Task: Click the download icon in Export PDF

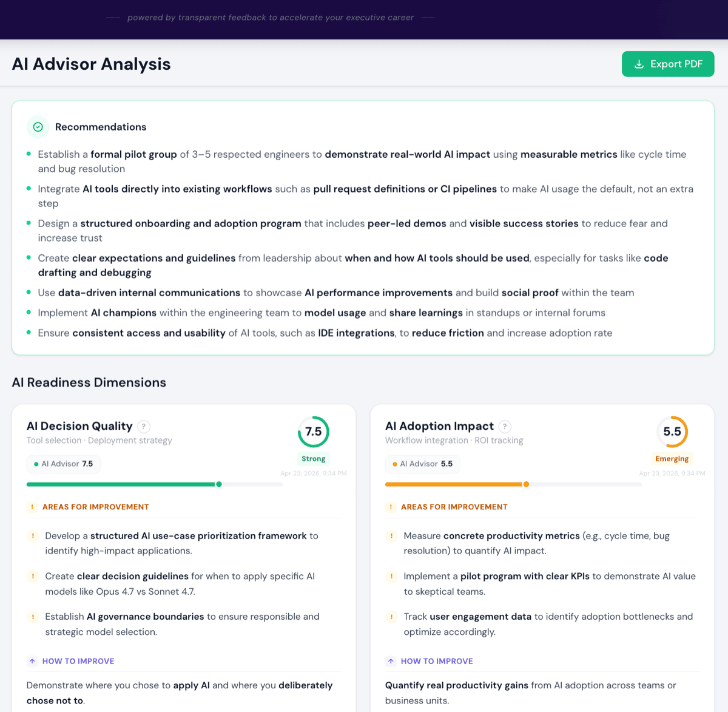Action: [639, 64]
